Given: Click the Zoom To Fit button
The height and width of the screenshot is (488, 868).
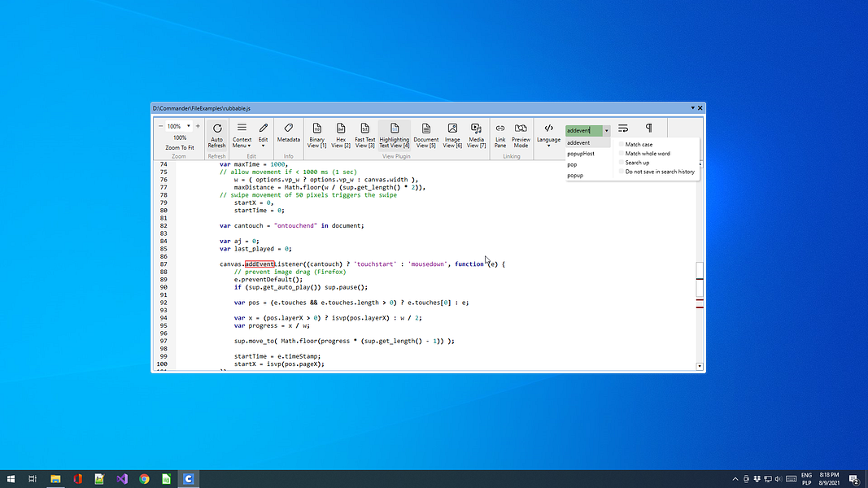Looking at the screenshot, I should point(180,147).
